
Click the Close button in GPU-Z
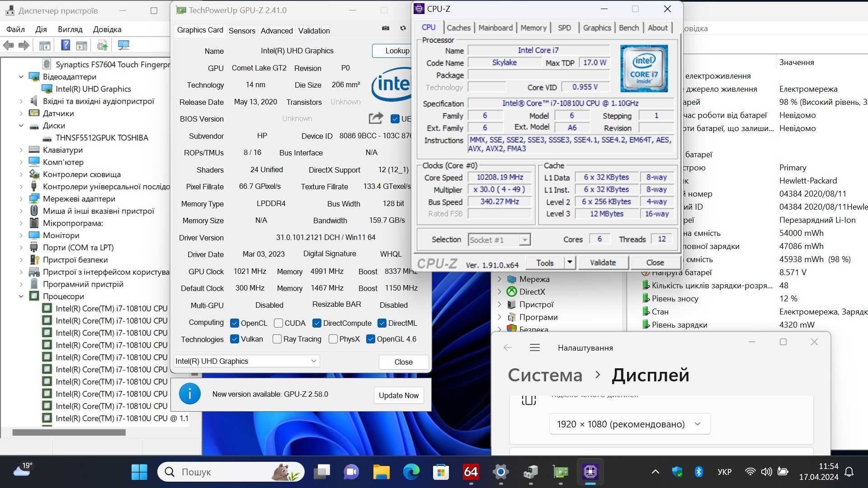point(403,362)
